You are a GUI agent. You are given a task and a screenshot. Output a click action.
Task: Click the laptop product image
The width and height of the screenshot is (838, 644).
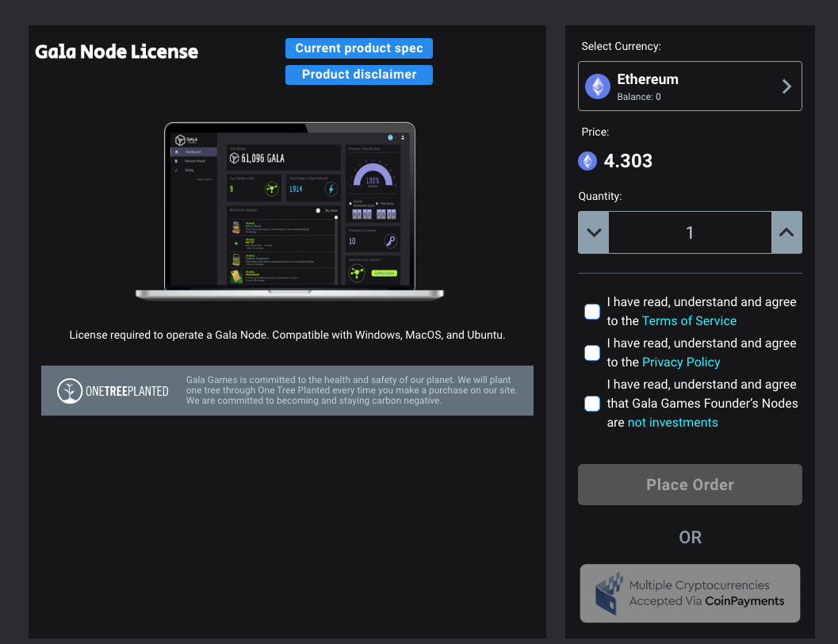pyautogui.click(x=289, y=211)
